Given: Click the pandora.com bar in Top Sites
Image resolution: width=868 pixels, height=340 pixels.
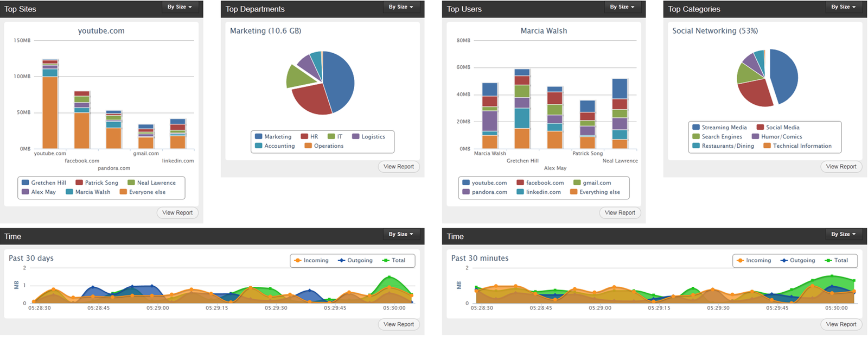Looking at the screenshot, I should (113, 129).
